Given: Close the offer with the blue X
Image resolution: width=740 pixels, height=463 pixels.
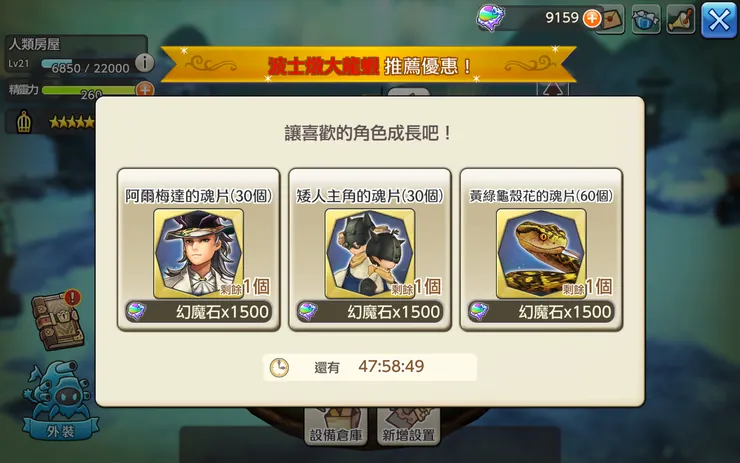Looking at the screenshot, I should (x=719, y=20).
